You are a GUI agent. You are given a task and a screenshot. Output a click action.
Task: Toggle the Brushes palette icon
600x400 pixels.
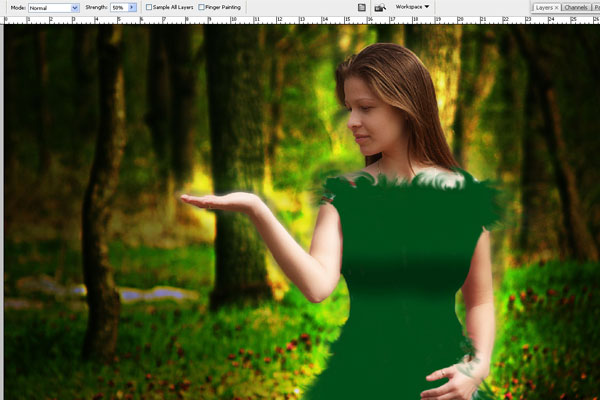(361, 7)
